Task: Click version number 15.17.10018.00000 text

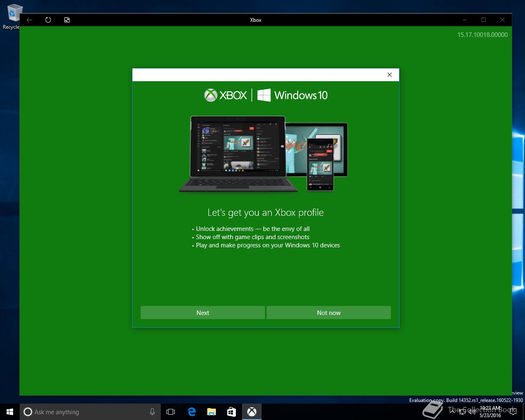Action: click(x=482, y=35)
